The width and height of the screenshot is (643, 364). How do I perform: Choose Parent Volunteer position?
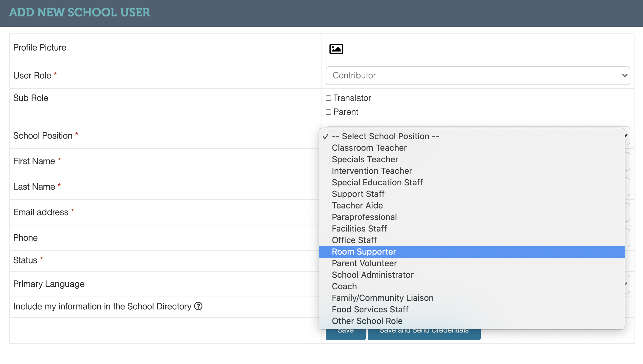364,263
